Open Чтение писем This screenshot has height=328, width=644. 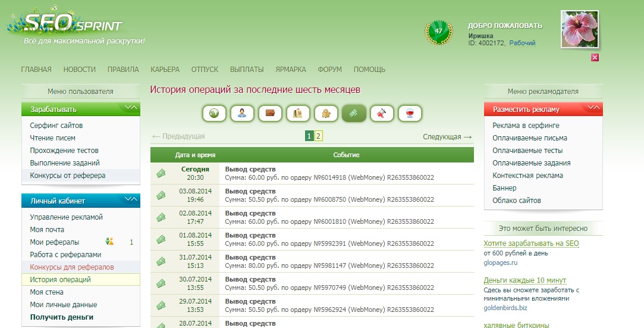pos(52,138)
